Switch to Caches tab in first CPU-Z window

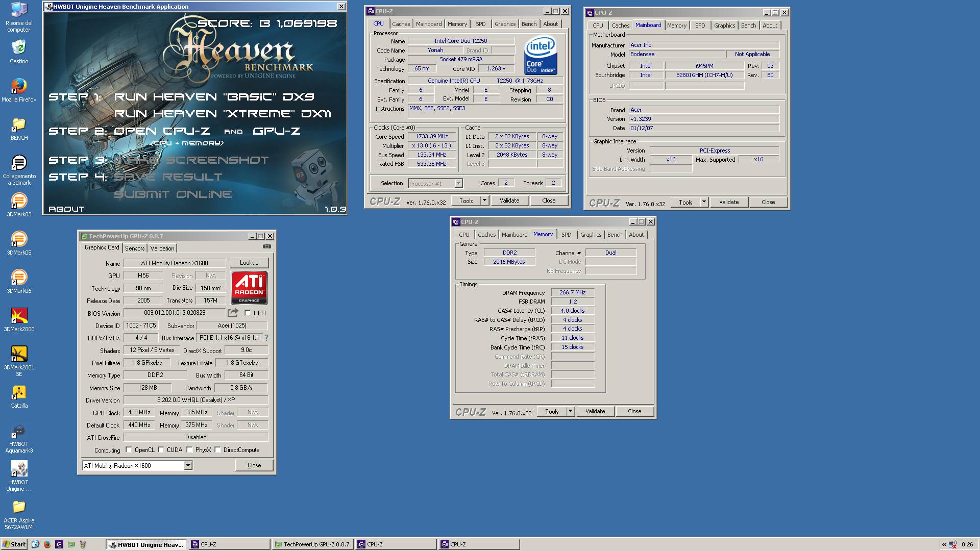[x=401, y=24]
